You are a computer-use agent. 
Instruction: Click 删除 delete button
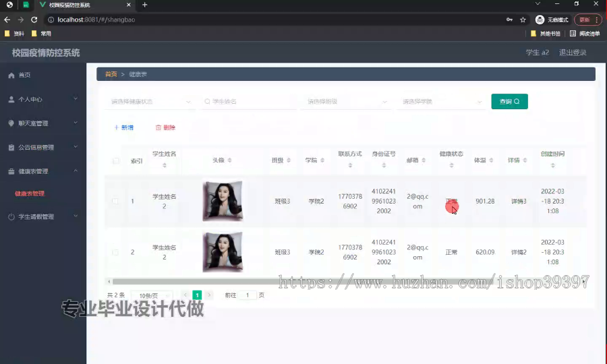click(165, 127)
